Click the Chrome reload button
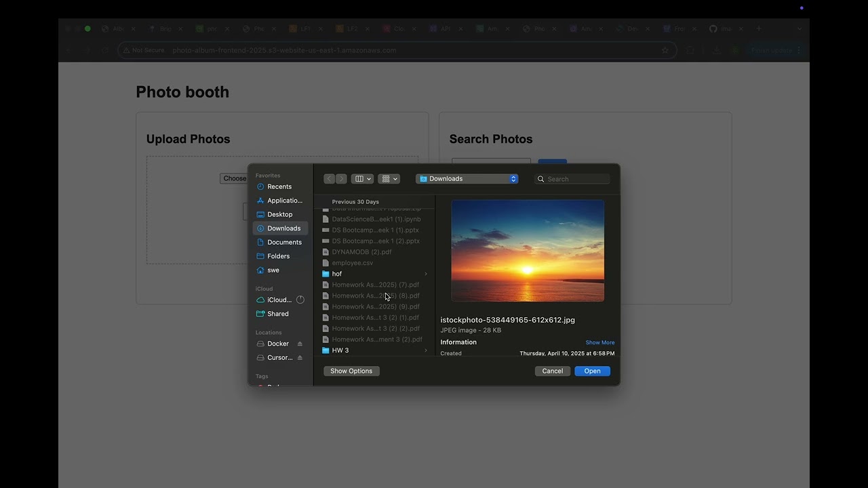Screen dimensions: 868x488 tap(104, 50)
